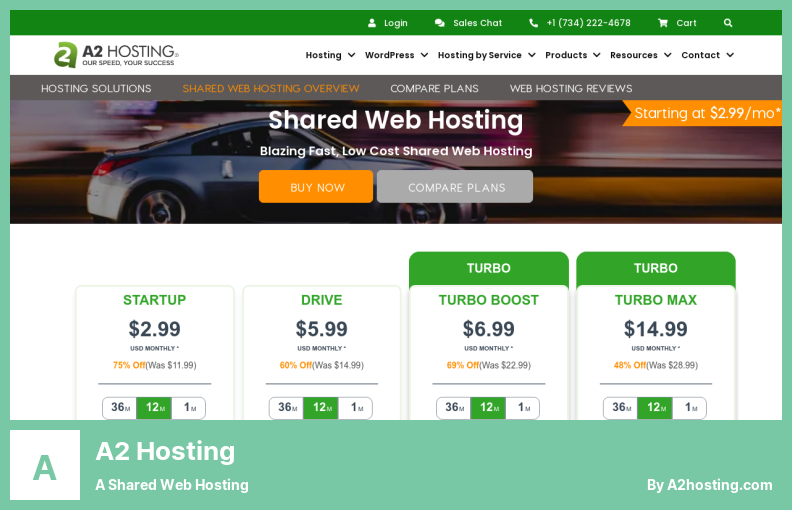792x510 pixels.
Task: Open the Sales Chat link
Action: point(477,23)
